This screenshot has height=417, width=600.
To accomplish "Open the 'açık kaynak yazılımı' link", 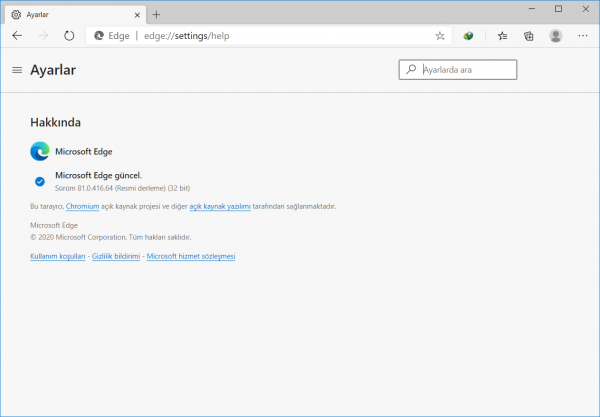I will pos(219,206).
